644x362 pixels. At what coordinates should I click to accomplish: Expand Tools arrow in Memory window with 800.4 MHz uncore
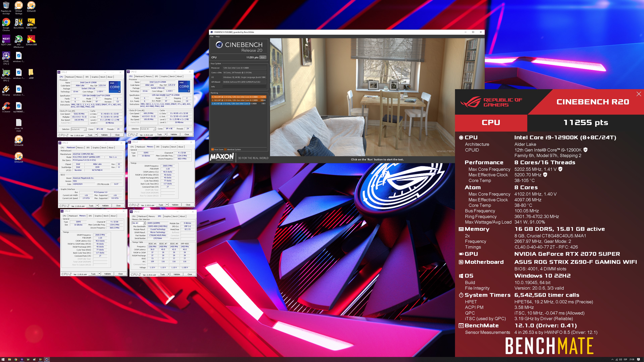click(167, 205)
